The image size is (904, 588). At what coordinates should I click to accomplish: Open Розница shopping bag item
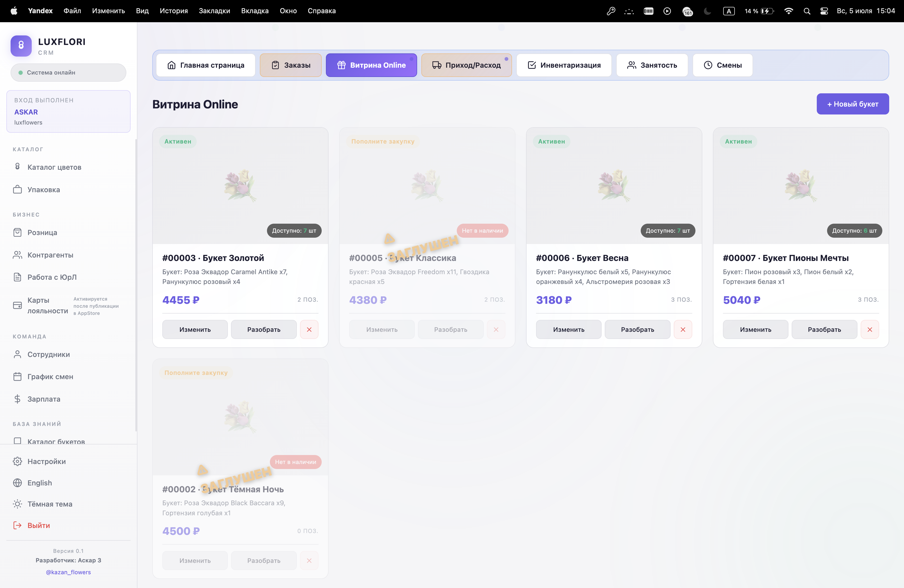click(68, 232)
